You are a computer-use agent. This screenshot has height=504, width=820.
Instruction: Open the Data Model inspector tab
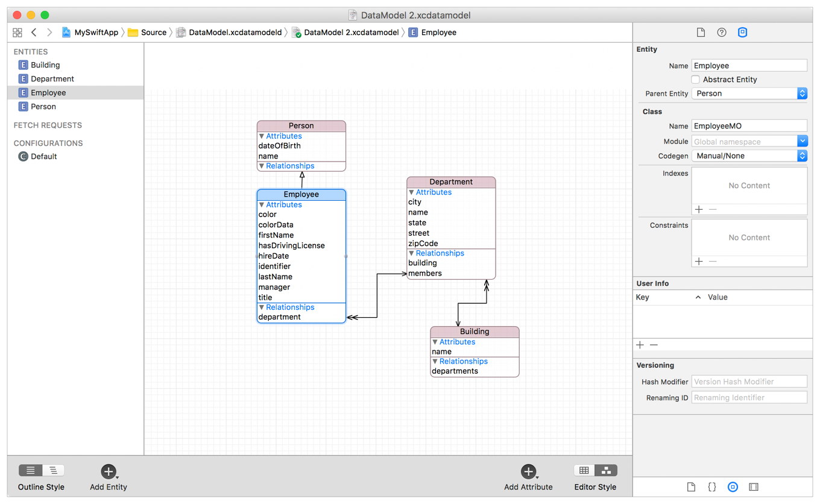(x=742, y=33)
